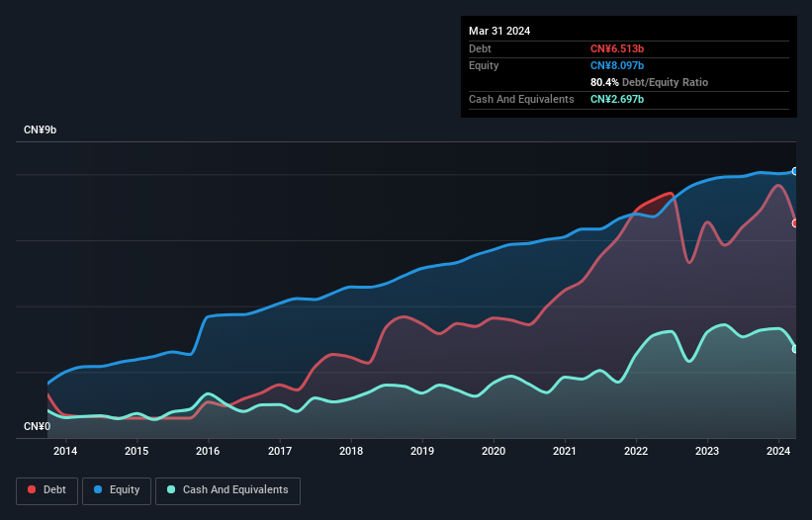Viewport: 812px width, 520px height.
Task: Click the 2014 x-axis label
Action: point(65,452)
